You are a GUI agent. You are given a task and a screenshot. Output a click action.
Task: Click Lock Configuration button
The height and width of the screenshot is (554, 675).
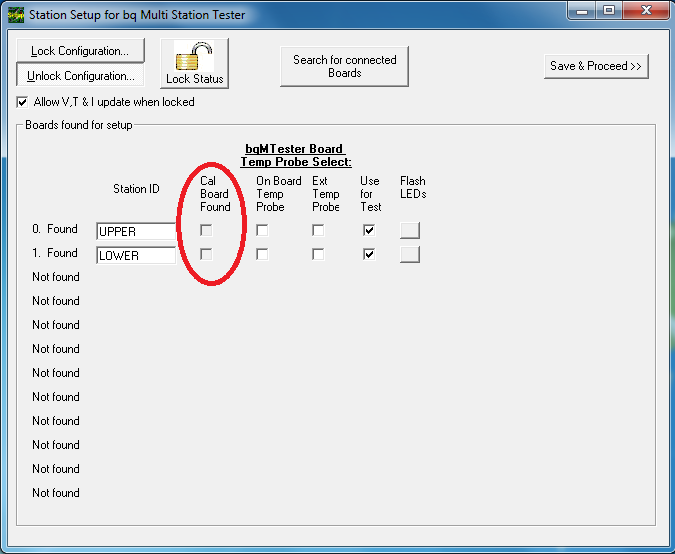[80, 51]
